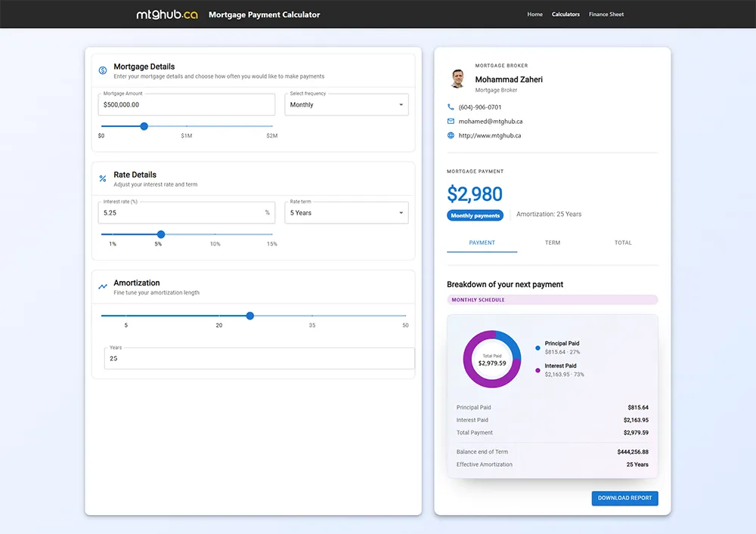The image size is (756, 534).
Task: Click the mortgage amount slider handle
Action: tap(144, 126)
